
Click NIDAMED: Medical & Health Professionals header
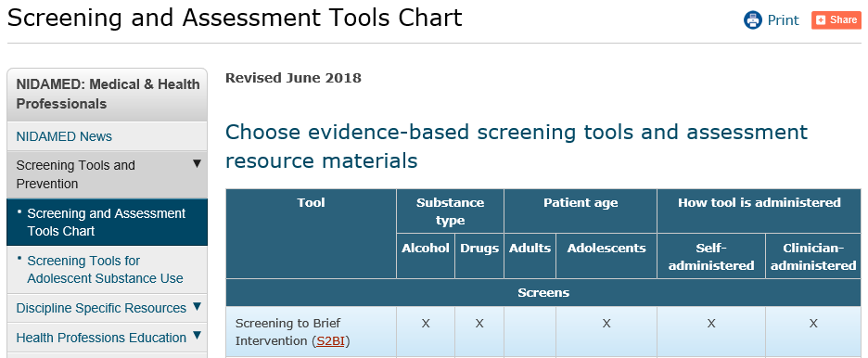coord(108,94)
